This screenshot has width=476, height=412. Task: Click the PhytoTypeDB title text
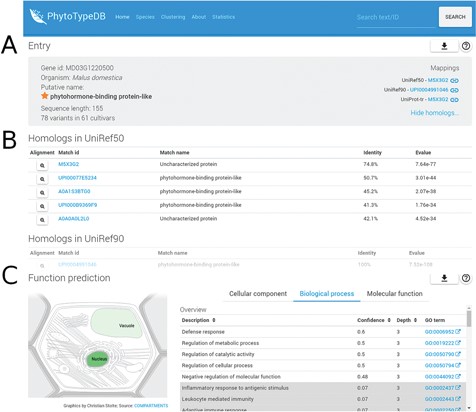pyautogui.click(x=76, y=16)
